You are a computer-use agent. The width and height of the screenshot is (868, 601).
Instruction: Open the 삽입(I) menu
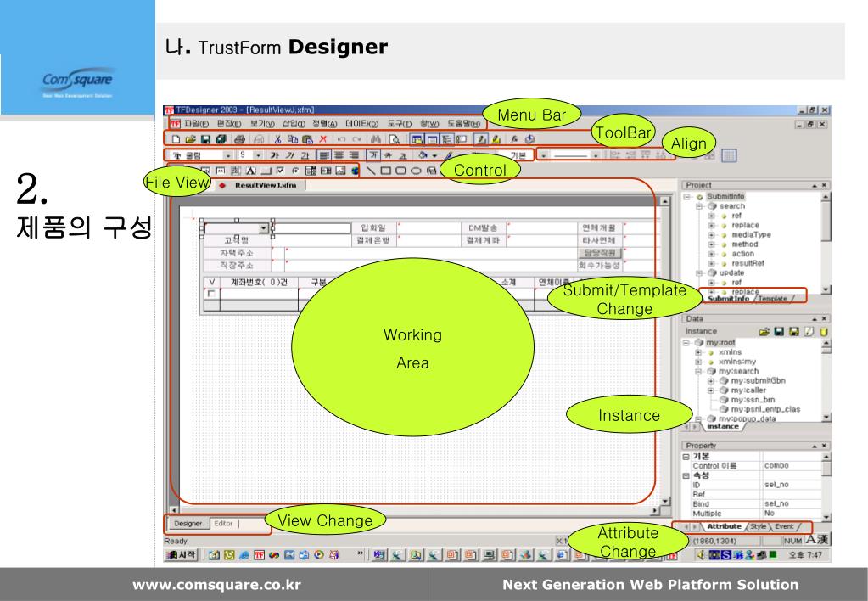(x=294, y=124)
